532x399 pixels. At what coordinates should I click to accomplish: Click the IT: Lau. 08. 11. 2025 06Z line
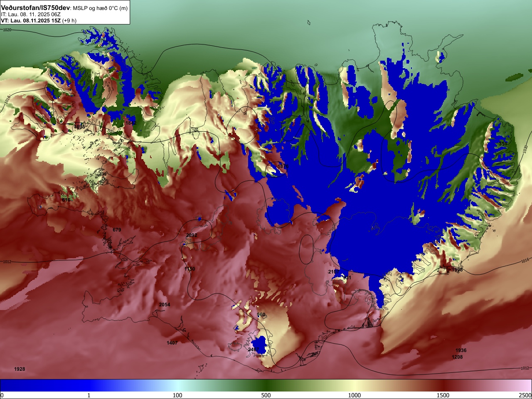pyautogui.click(x=31, y=15)
